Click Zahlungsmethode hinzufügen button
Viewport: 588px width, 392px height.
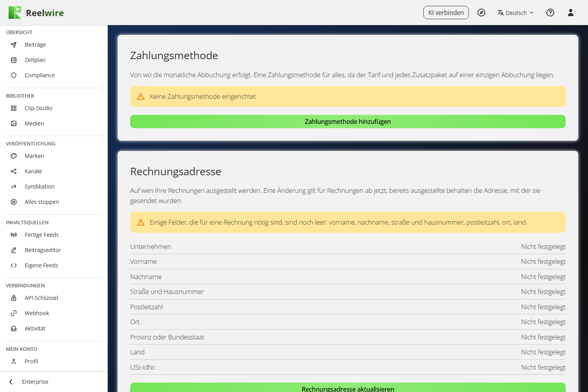pos(348,122)
